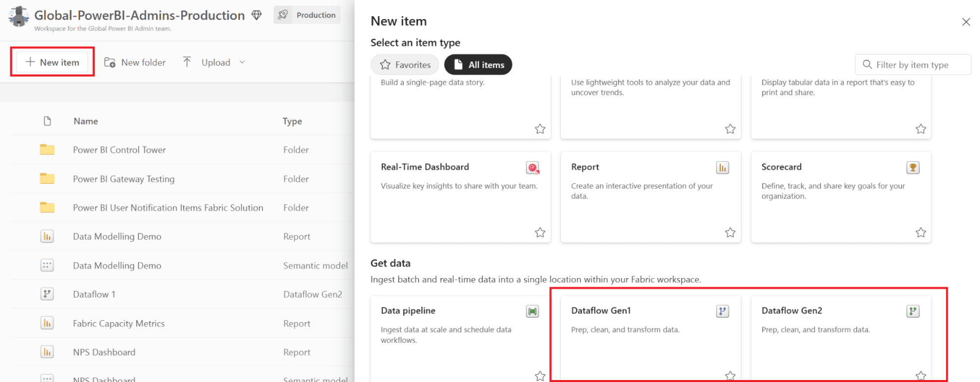Click the Filter by item type field
Viewport: 980px width, 382px height.
(x=913, y=65)
